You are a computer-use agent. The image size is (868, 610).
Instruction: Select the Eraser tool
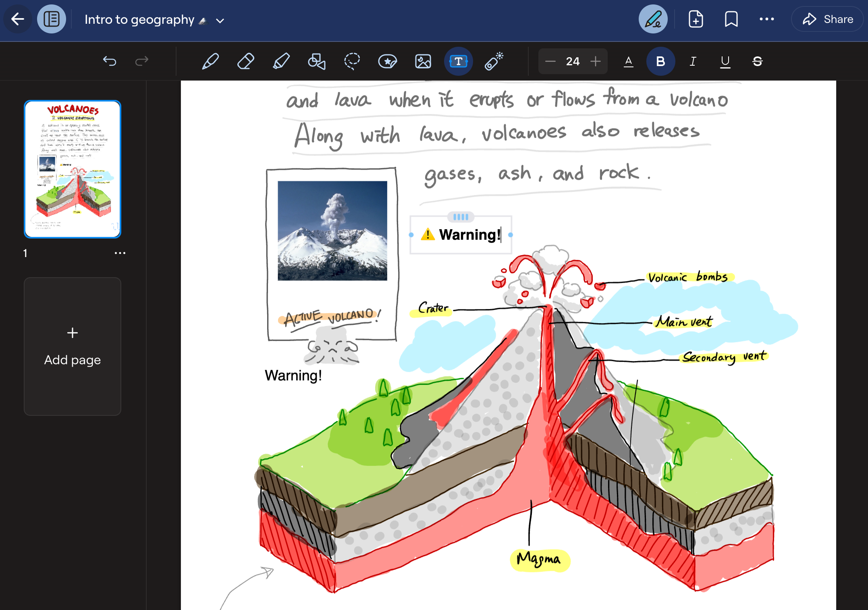245,61
